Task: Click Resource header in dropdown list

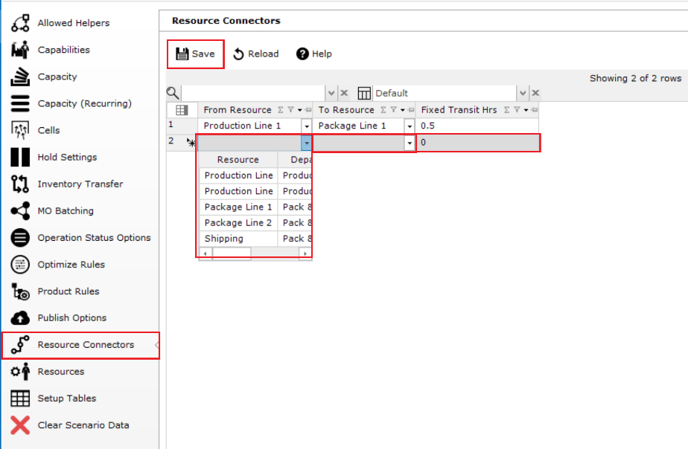Action: pyautogui.click(x=238, y=159)
